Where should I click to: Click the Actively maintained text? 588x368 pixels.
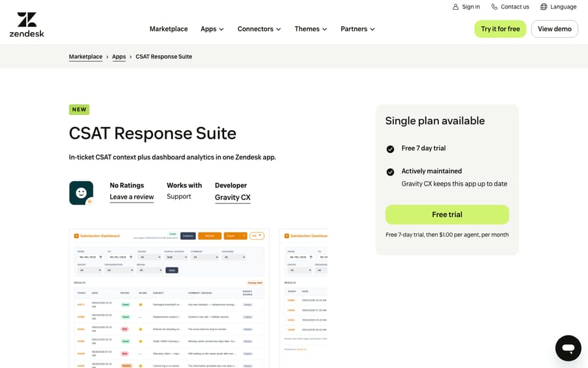click(x=432, y=171)
